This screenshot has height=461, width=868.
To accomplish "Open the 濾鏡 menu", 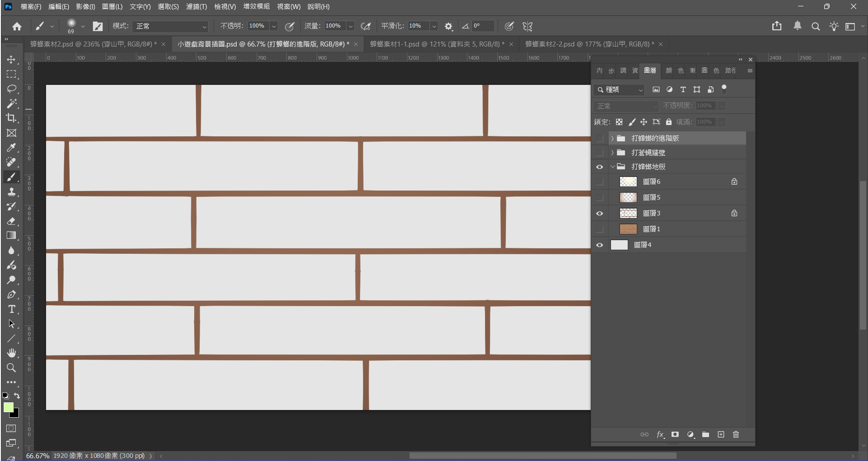I will [196, 7].
